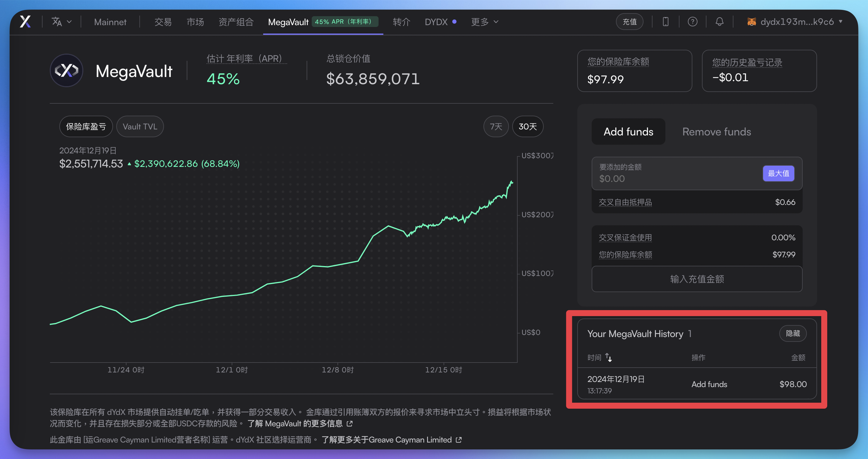Screen dimensions: 868x459
Task: Click the DYDX tab notification dot
Action: (454, 22)
